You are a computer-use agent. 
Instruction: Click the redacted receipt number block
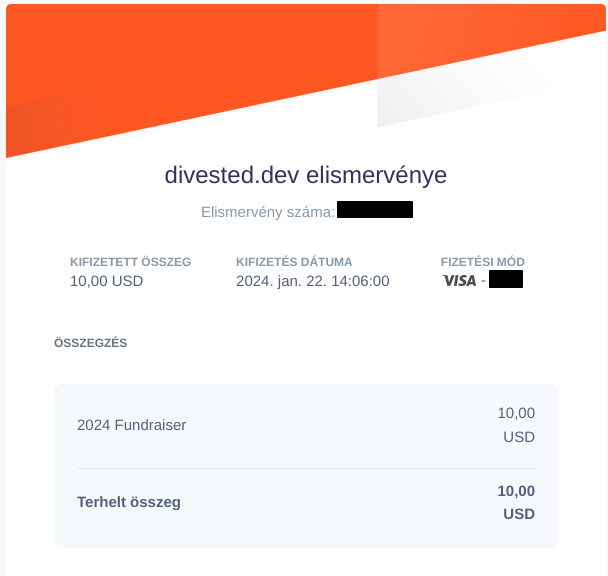point(375,210)
